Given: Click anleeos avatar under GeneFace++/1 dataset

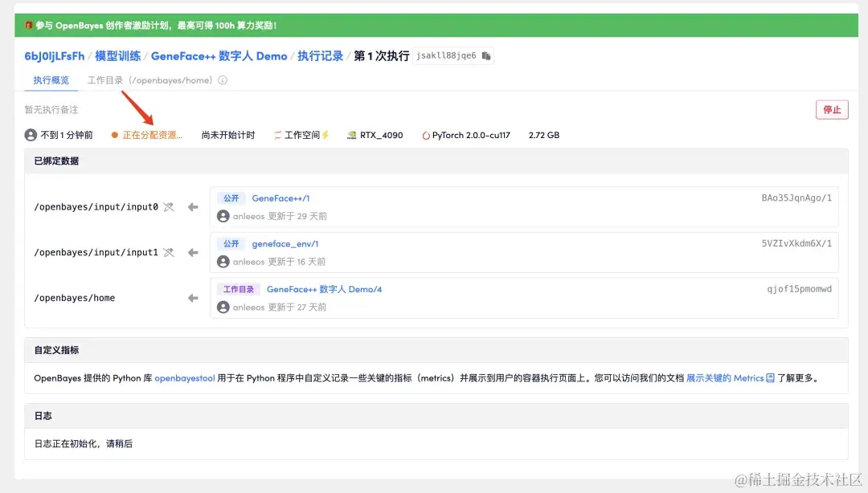Looking at the screenshot, I should (223, 217).
